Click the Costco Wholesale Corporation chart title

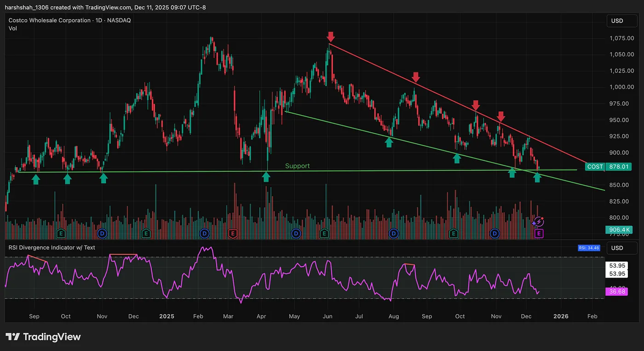click(x=69, y=20)
